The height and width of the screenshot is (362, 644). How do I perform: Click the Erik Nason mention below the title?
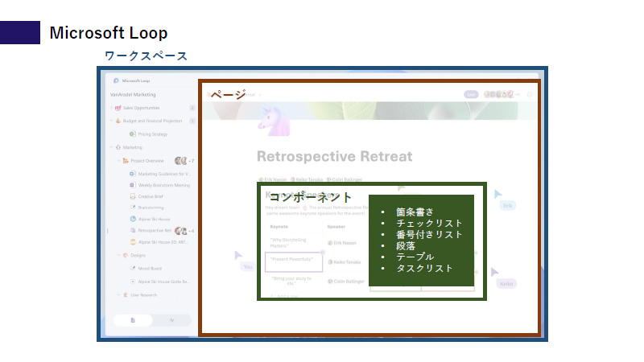pos(273,179)
